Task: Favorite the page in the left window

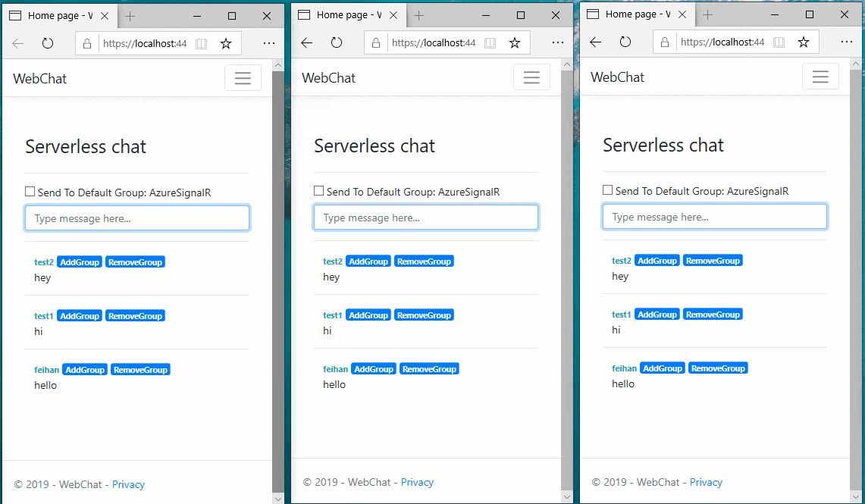Action: 226,43
